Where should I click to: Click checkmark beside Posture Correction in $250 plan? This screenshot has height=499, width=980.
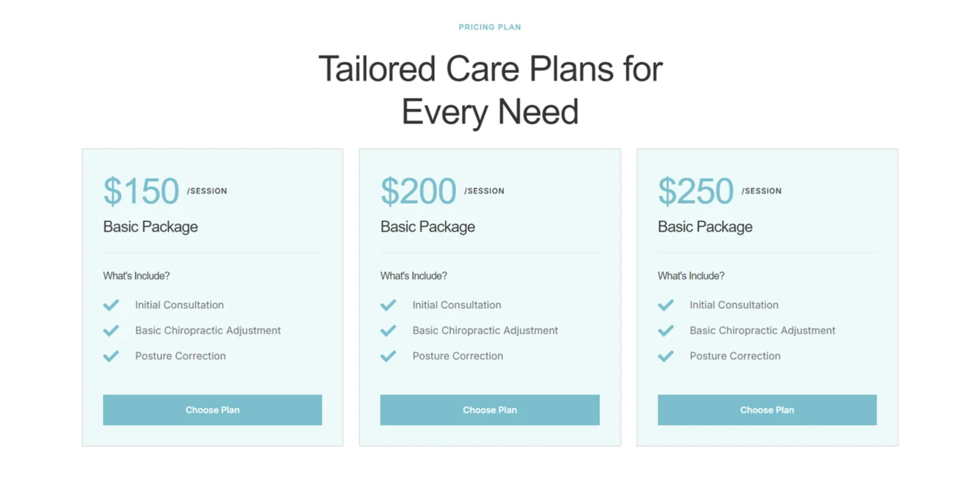pyautogui.click(x=666, y=356)
